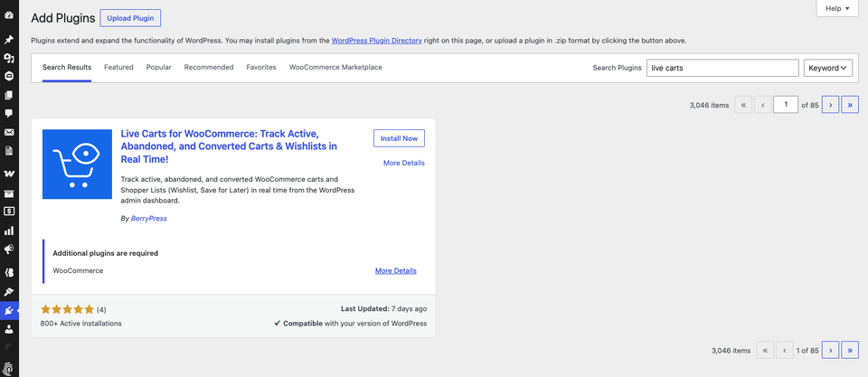Jump to last page in upper pagination
868x377 pixels.
pos(850,105)
